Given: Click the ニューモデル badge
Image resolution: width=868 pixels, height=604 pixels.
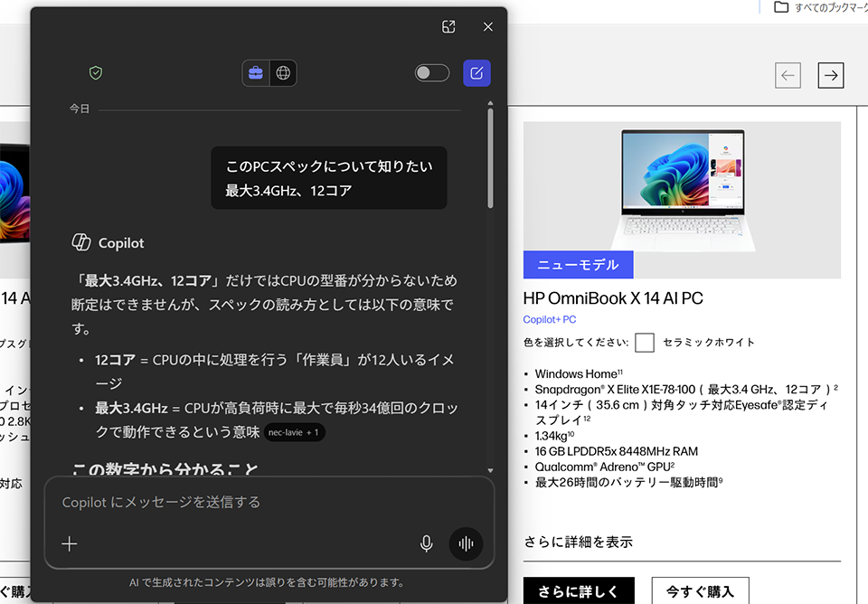Looking at the screenshot, I should 578,265.
